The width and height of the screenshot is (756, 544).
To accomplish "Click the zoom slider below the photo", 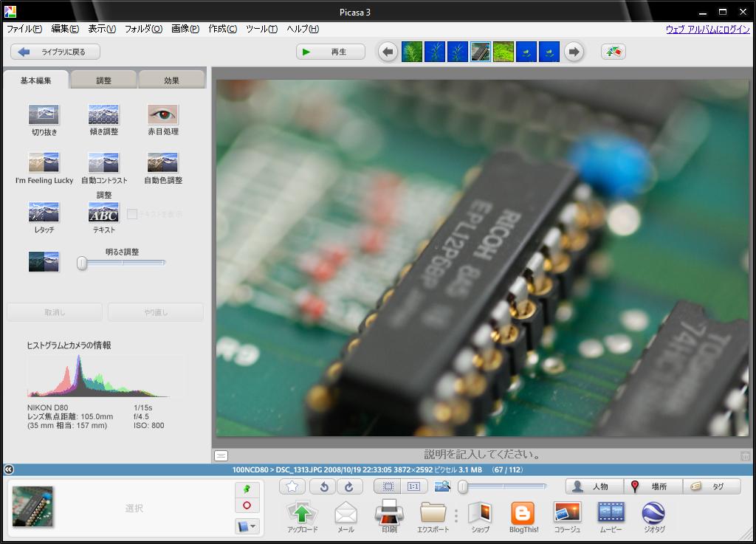I will 502,486.
